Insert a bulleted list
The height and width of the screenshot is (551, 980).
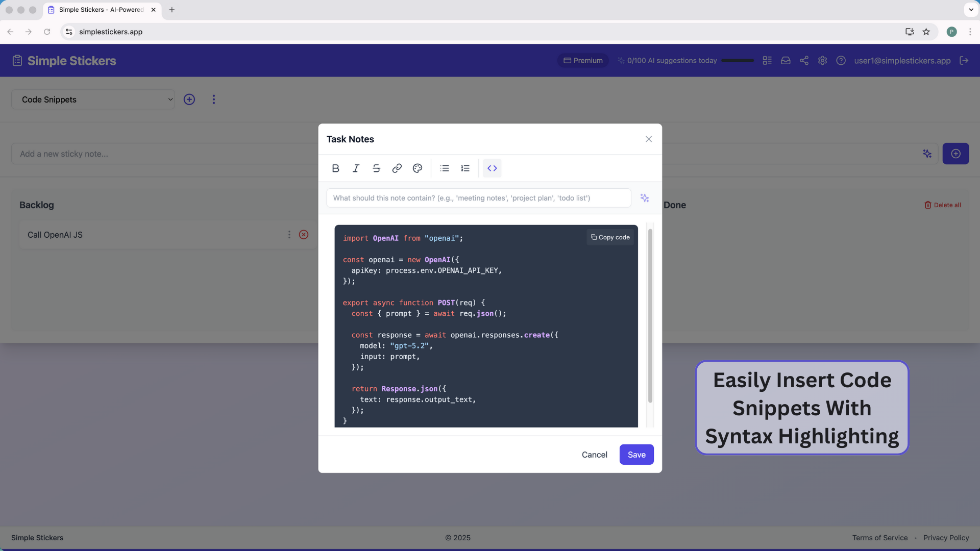click(445, 168)
